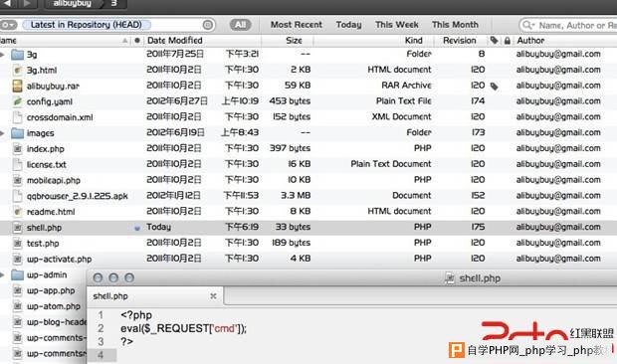Open search options magnifier icon
The image size is (617, 364).
pyautogui.click(x=527, y=25)
